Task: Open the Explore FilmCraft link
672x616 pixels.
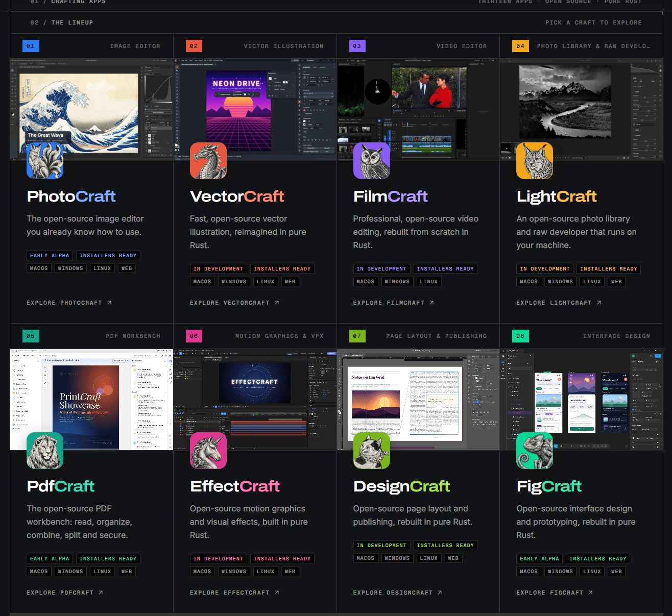Action: (x=393, y=303)
